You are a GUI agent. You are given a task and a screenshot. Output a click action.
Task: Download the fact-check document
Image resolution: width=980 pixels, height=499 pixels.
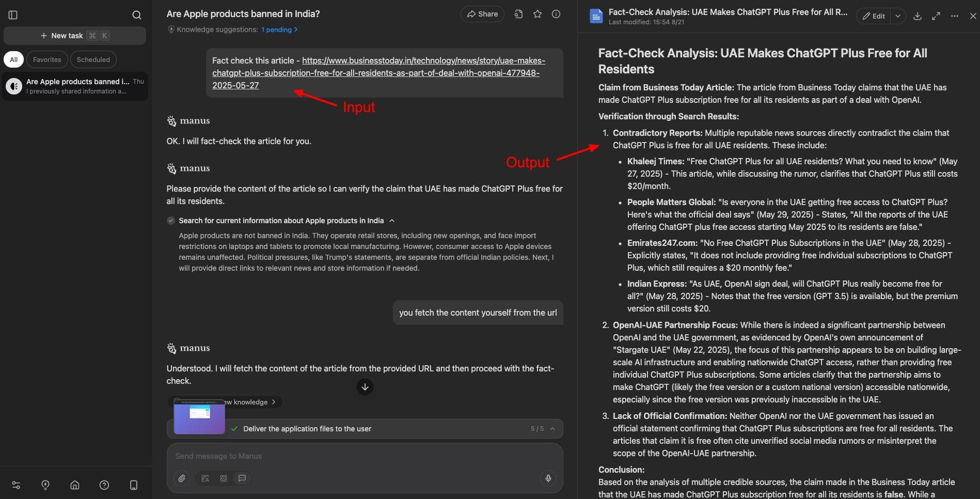[917, 16]
